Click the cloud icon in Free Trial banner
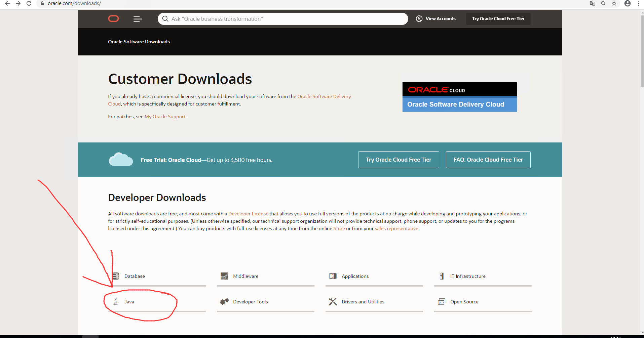The image size is (644, 338). 121,160
